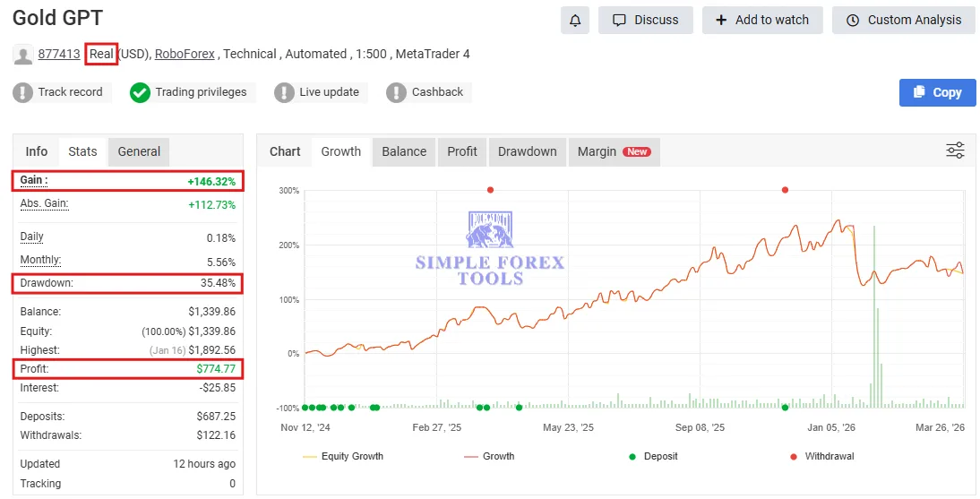Click Trading privileges green check icon
The image size is (980, 499).
[140, 92]
